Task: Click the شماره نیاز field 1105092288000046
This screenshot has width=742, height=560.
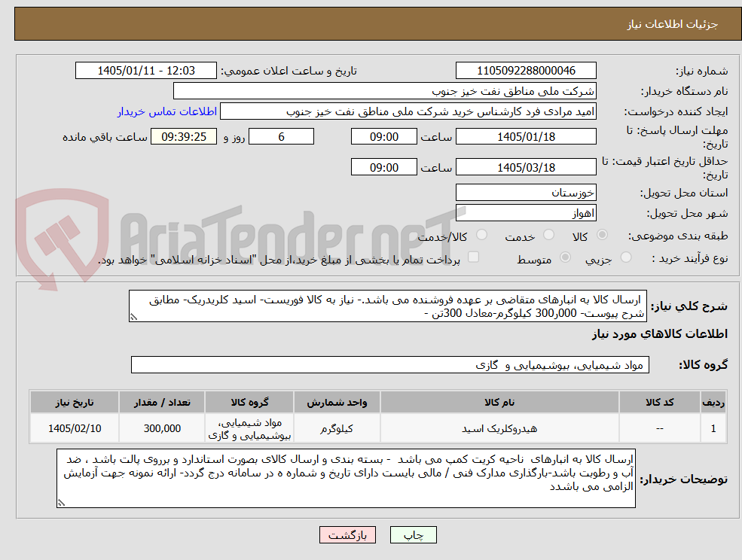Action: (526, 71)
